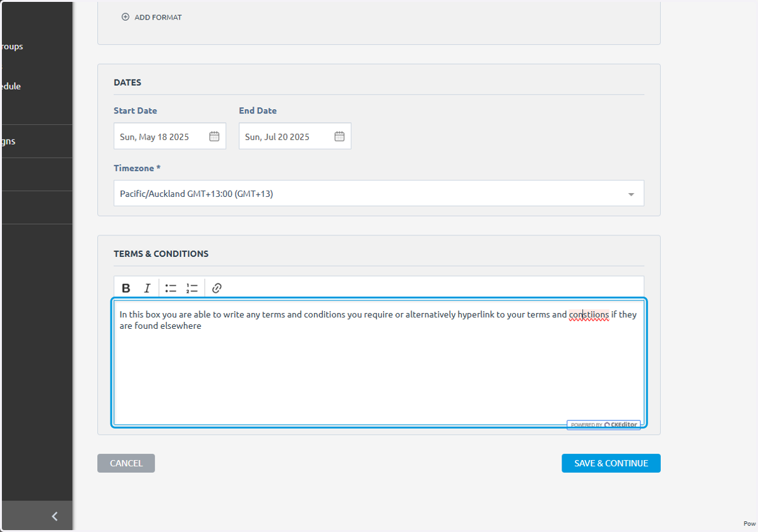The height and width of the screenshot is (532, 758).
Task: Open the sidebar item ending in 'gns'
Action: click(8, 141)
